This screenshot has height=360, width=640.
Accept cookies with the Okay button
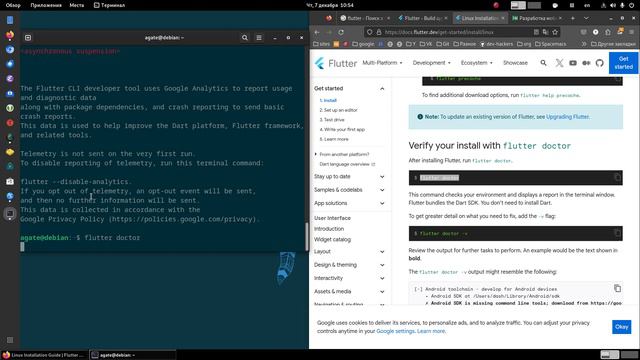point(621,327)
